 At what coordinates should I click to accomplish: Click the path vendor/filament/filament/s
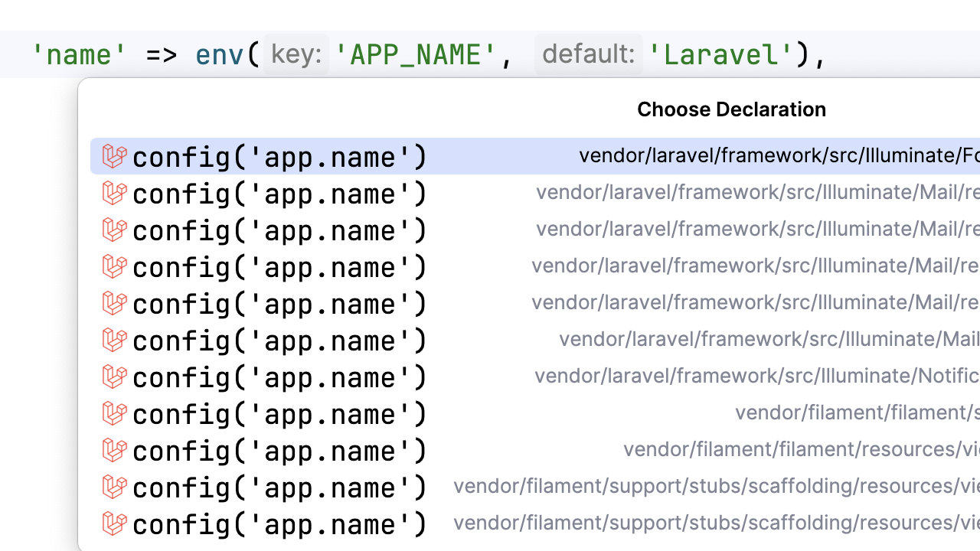click(857, 413)
